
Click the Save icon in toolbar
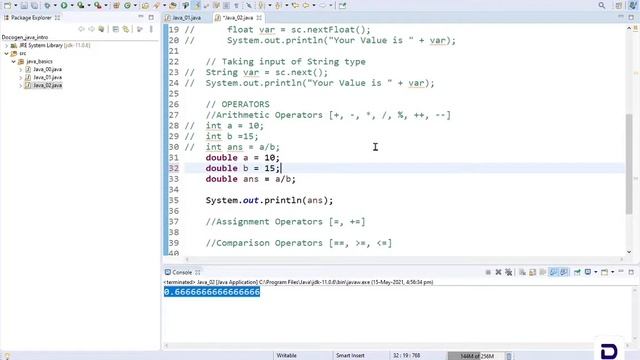coord(24,6)
